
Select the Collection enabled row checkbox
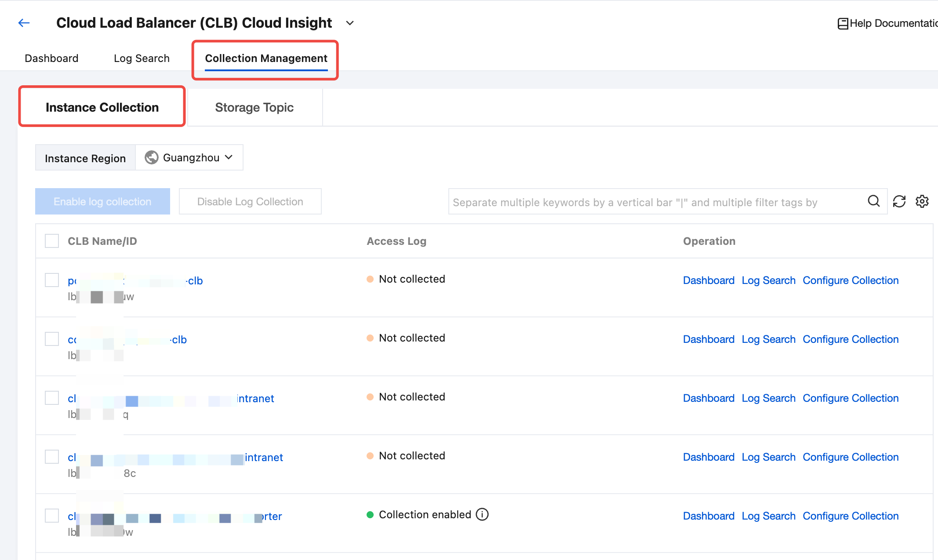(52, 516)
